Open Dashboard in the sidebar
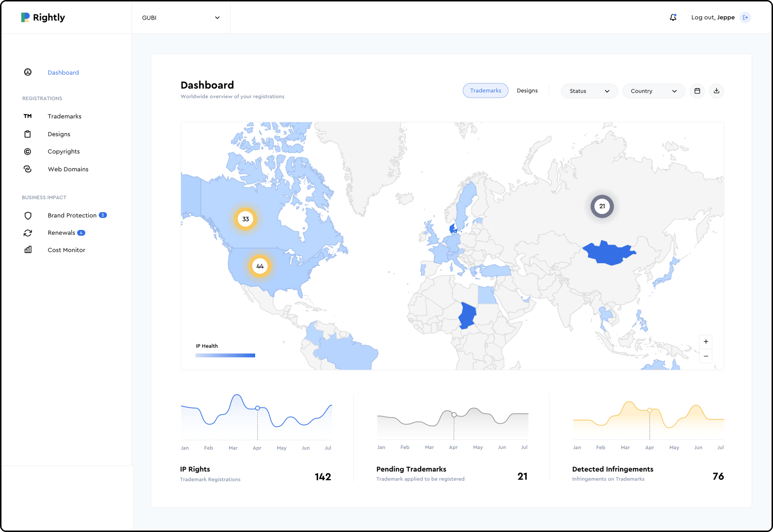Screen dimensions: 773x532 point(63,73)
